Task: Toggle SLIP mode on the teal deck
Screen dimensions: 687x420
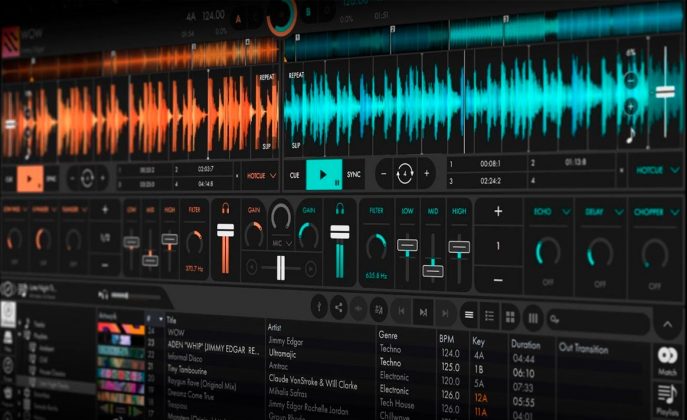Action: tap(296, 145)
